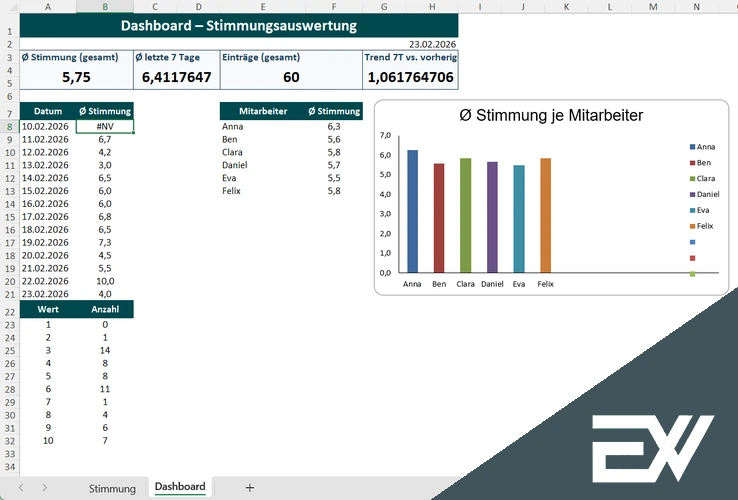
Task: Select the Dashboard sheet tab
Action: pyautogui.click(x=180, y=486)
